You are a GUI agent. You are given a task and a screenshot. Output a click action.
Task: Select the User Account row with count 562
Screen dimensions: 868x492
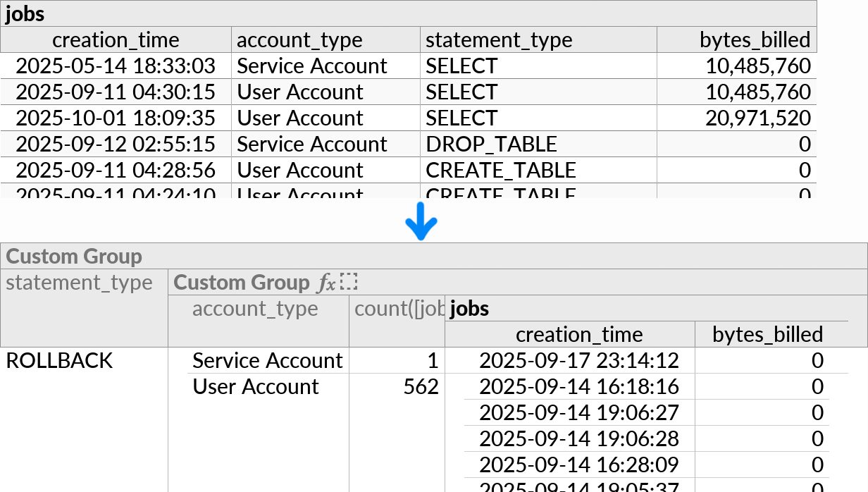[x=256, y=386]
